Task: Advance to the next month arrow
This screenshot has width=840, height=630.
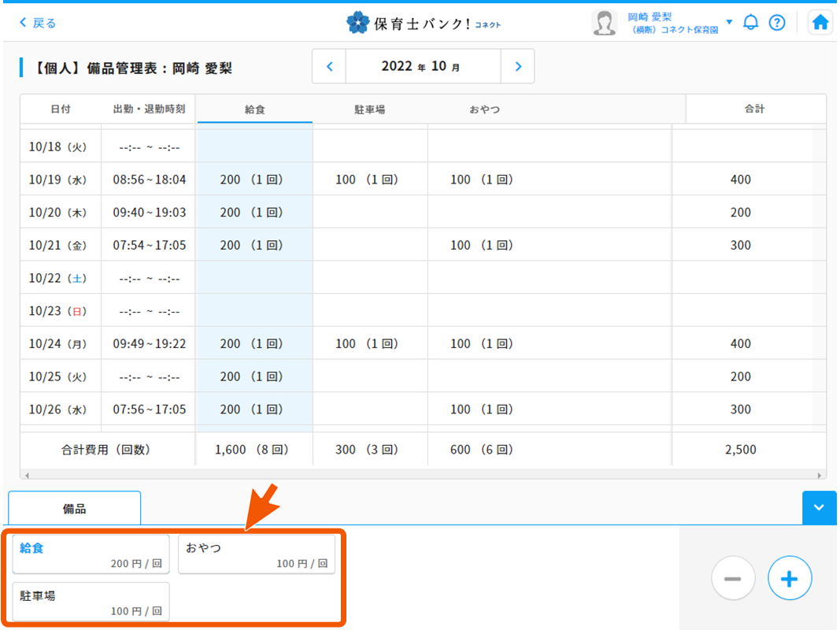Action: [x=517, y=67]
